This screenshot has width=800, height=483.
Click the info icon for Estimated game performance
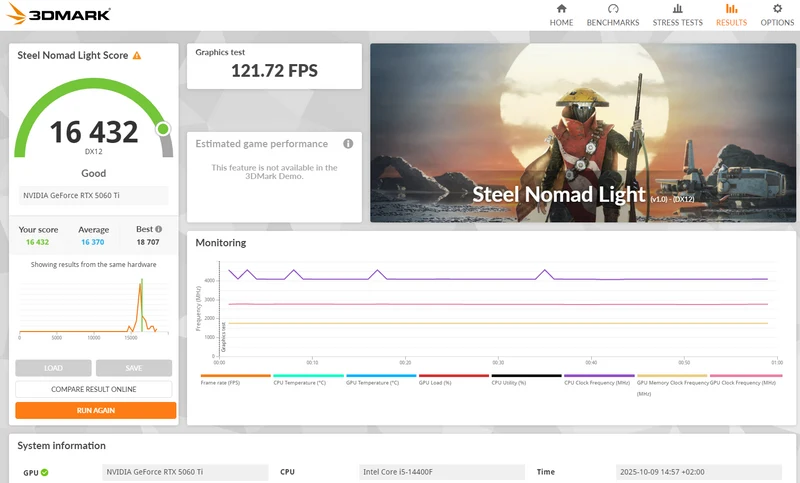point(348,144)
